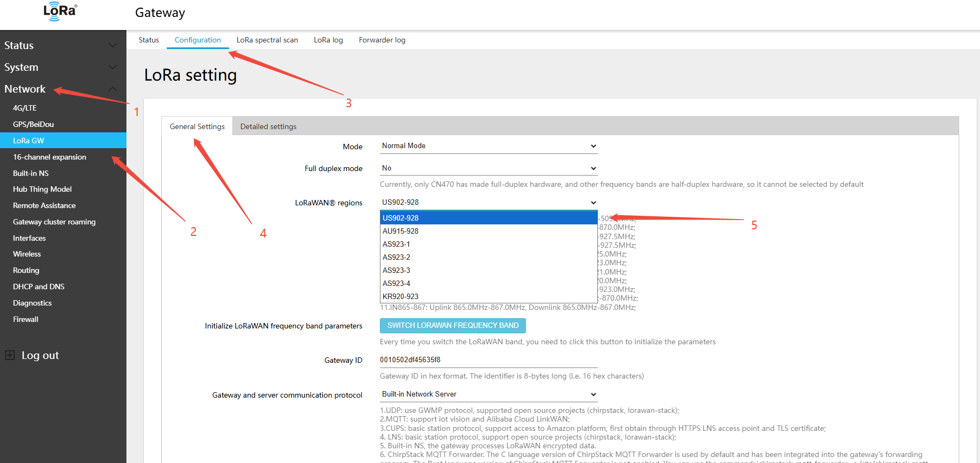
Task: Collapse the Network sidebar section
Action: click(113, 89)
